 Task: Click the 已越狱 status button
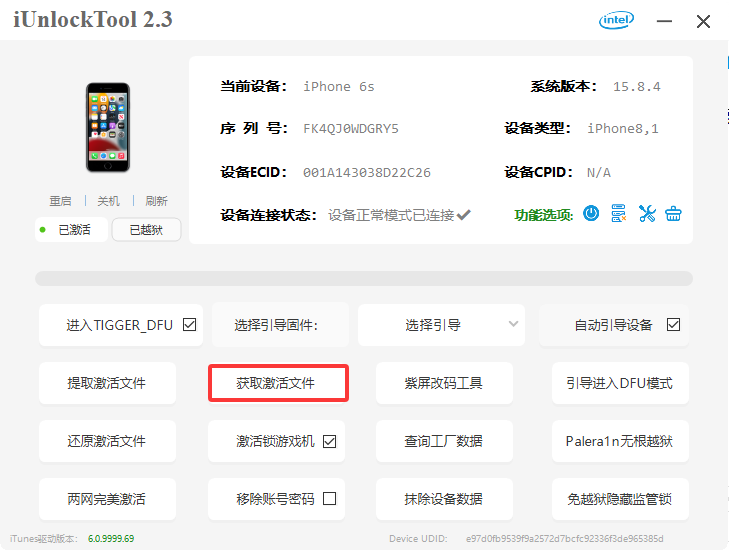click(x=146, y=230)
